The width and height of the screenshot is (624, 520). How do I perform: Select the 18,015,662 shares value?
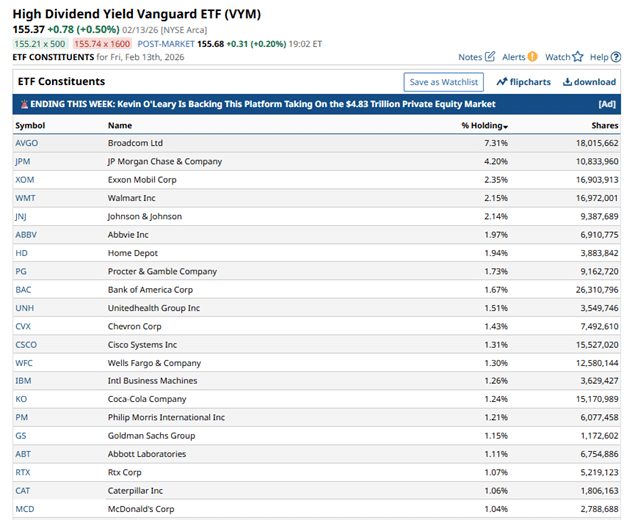(x=597, y=143)
